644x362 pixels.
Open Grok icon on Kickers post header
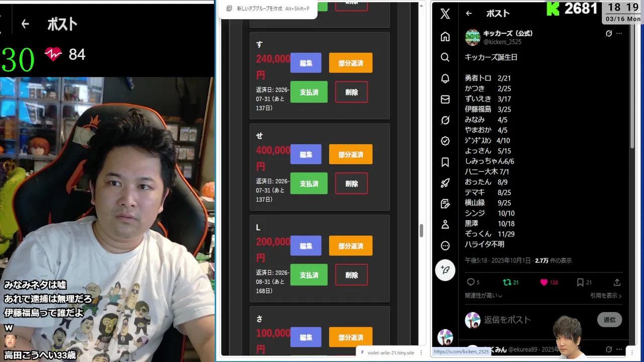click(x=608, y=34)
